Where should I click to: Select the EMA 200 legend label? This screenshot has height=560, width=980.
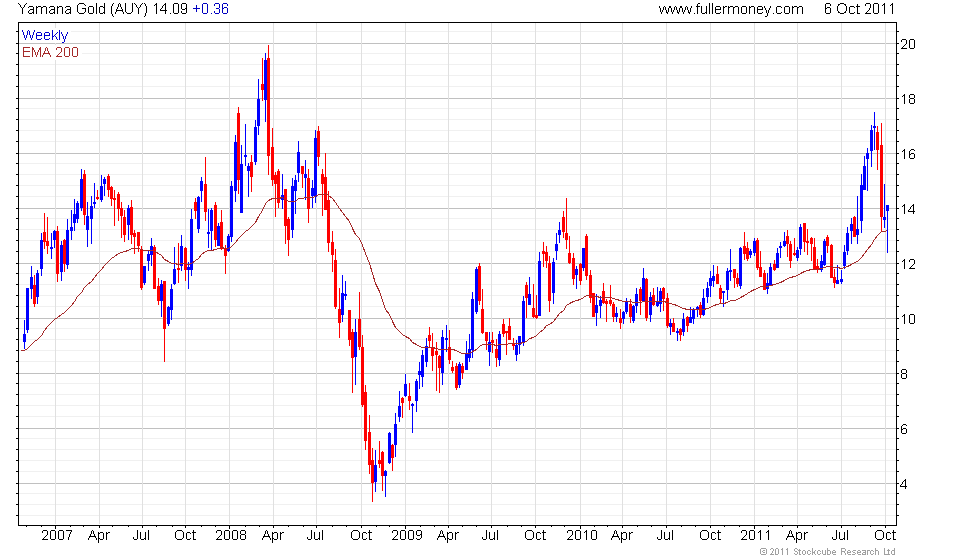pyautogui.click(x=50, y=52)
